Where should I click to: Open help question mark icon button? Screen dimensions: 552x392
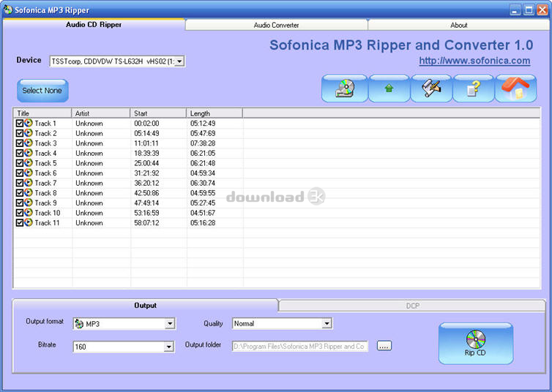coord(474,88)
